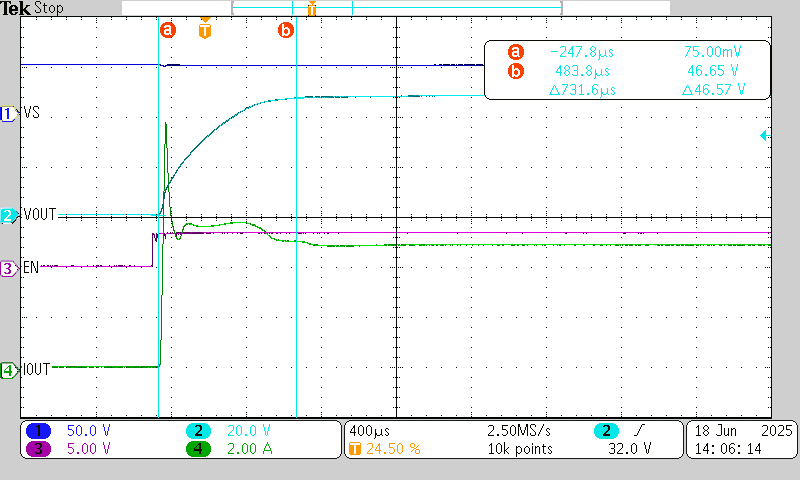Select the channel 2 badge showing 20.0 V
This screenshot has width=800, height=480.
pyautogui.click(x=199, y=430)
